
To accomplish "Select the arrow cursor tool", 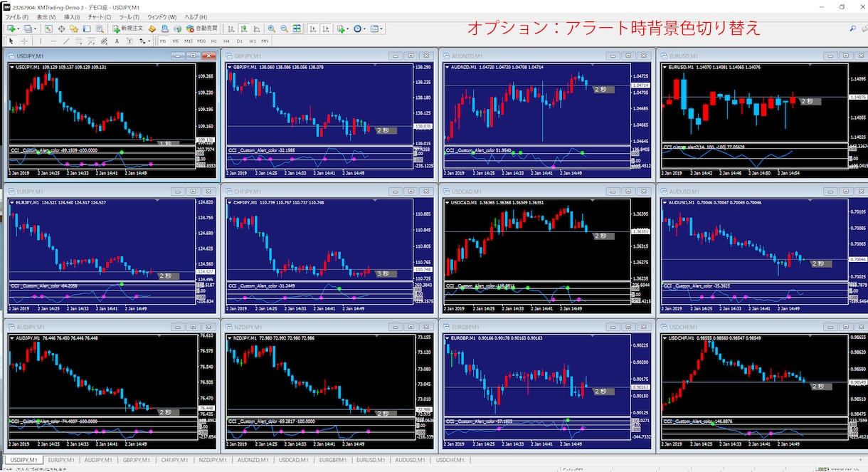I will [11, 41].
